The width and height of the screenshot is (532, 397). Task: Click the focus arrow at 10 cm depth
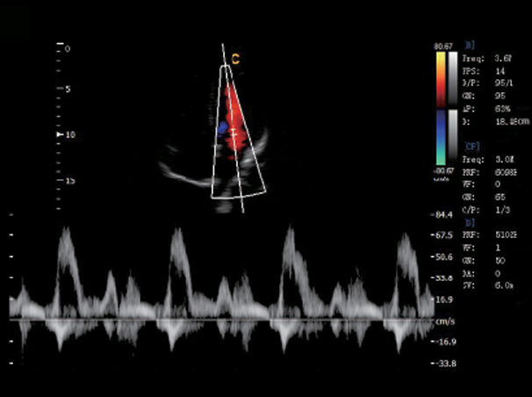[x=59, y=135]
